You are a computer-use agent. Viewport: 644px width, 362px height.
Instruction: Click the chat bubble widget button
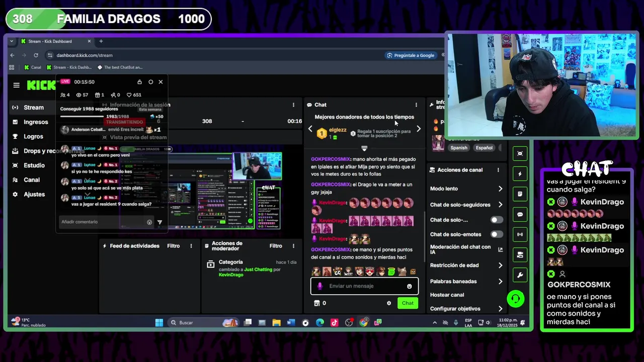pos(520,214)
